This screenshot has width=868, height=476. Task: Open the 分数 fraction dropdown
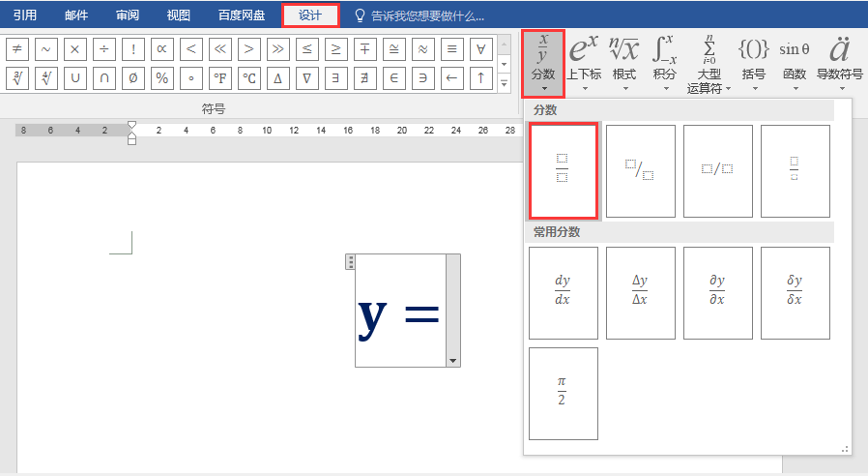click(x=543, y=63)
